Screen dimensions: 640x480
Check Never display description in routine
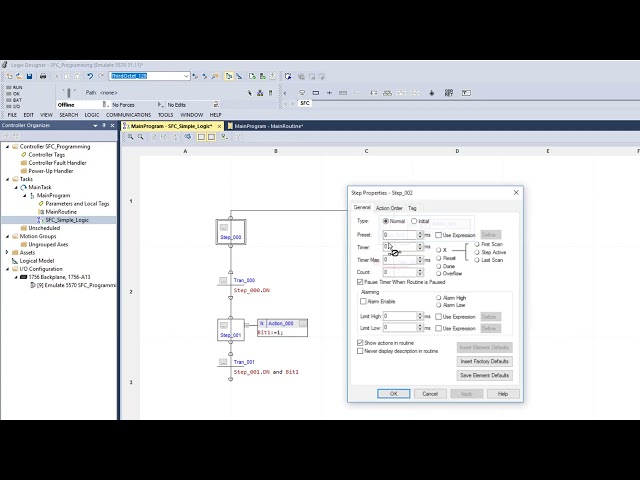(360, 351)
